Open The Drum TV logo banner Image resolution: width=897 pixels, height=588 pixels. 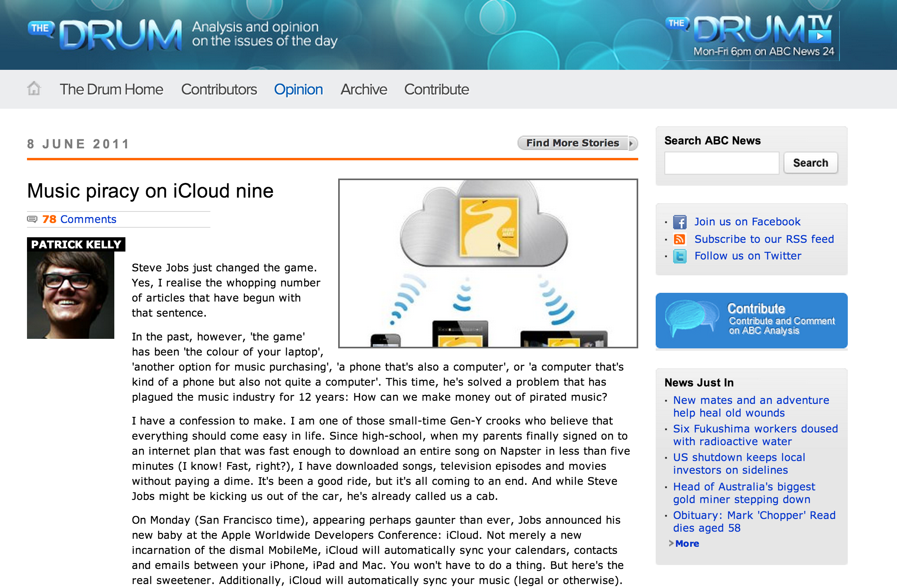click(x=753, y=37)
